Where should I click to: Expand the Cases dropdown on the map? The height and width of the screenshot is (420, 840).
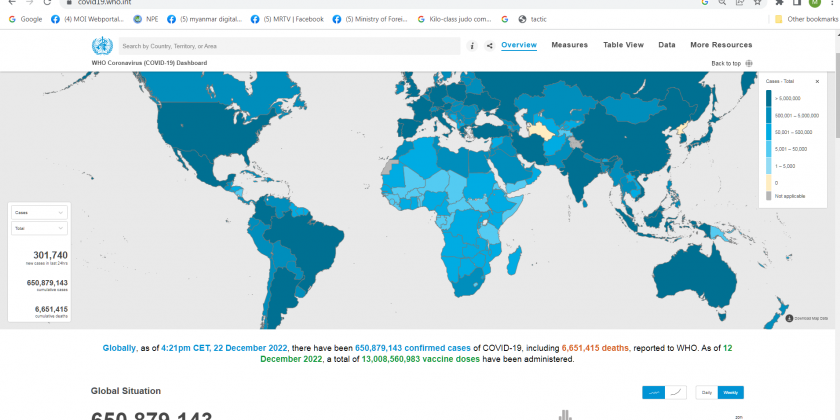(x=39, y=213)
